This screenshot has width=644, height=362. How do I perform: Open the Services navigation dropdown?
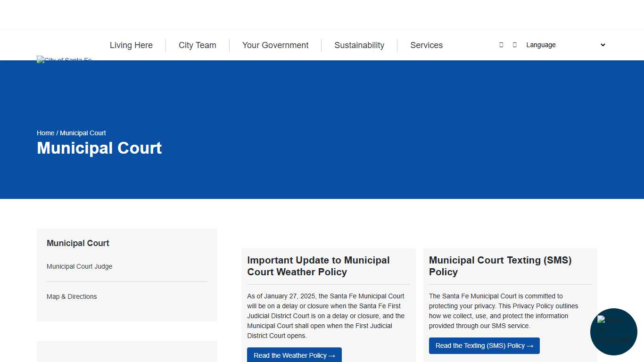coord(426,45)
